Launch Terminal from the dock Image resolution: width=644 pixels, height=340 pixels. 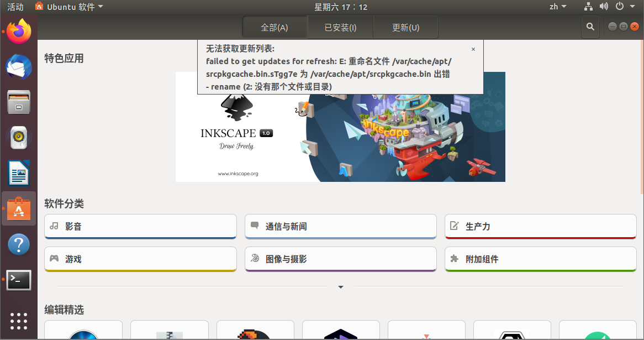click(x=19, y=280)
